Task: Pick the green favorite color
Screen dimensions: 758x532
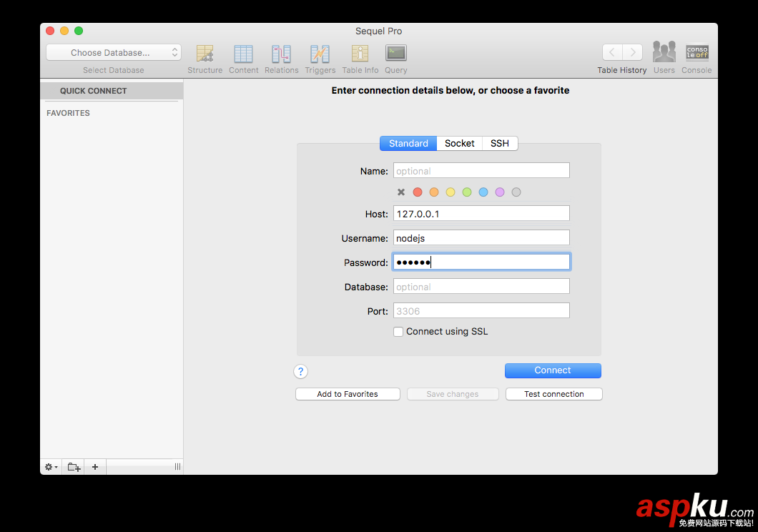Action: pyautogui.click(x=467, y=192)
